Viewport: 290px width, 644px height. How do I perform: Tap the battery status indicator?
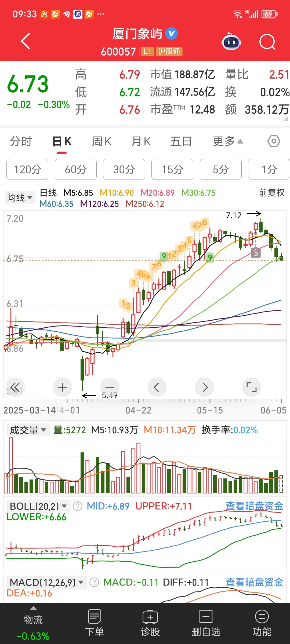(x=270, y=14)
